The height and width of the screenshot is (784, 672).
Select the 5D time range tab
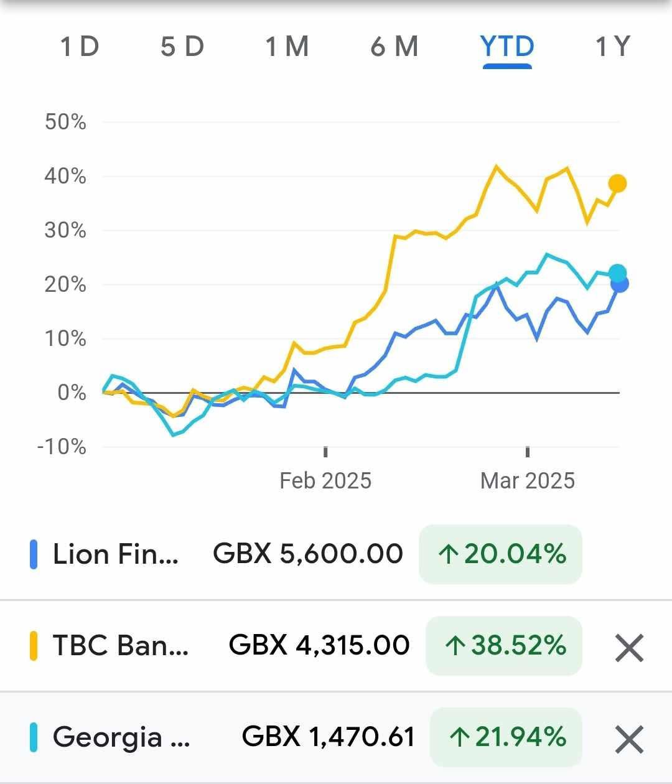[182, 47]
